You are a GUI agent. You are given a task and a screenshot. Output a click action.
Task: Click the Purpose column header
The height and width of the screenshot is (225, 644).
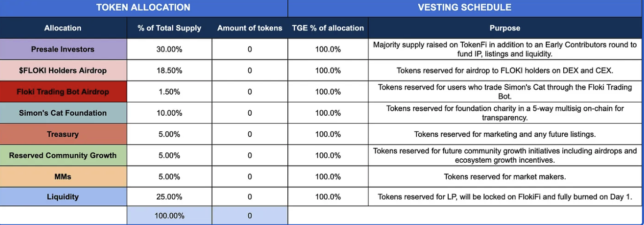pos(505,28)
